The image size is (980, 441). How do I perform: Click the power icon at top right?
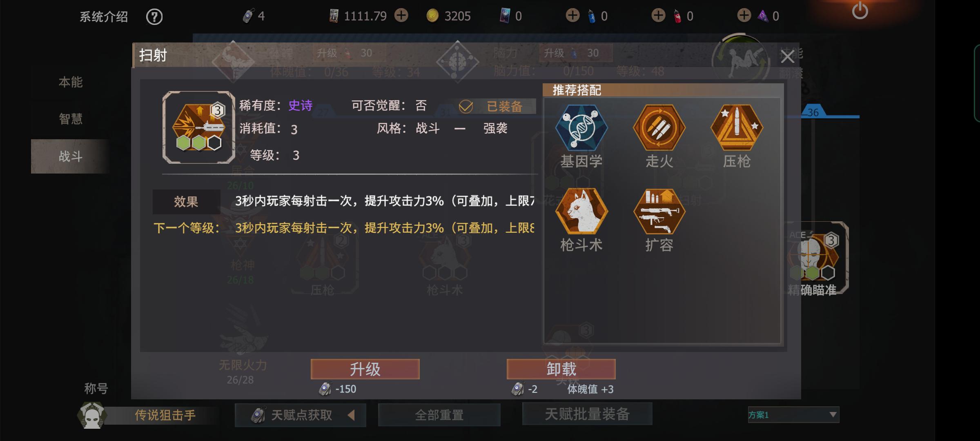(860, 11)
